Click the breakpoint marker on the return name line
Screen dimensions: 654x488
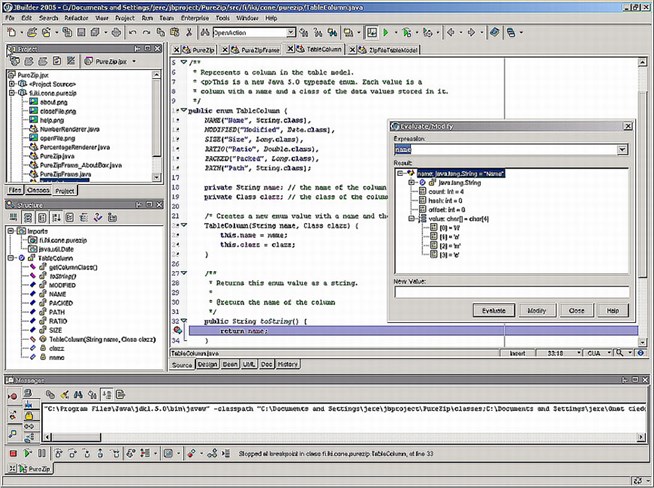point(177,330)
